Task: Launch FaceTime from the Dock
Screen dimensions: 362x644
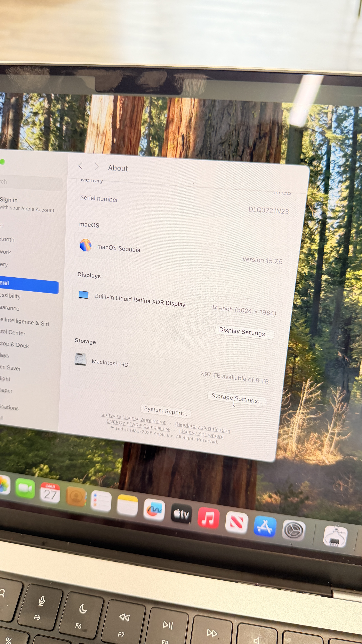Action: [x=25, y=488]
